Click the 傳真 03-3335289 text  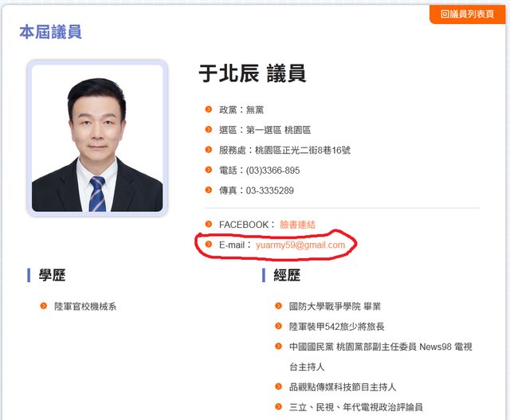coord(257,190)
